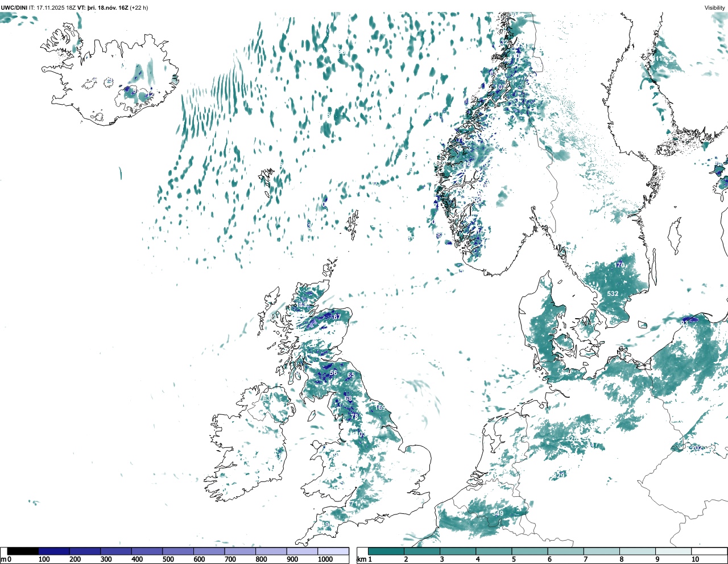
Task: Click the 'UWC/DINI' model label
Action: click(14, 7)
